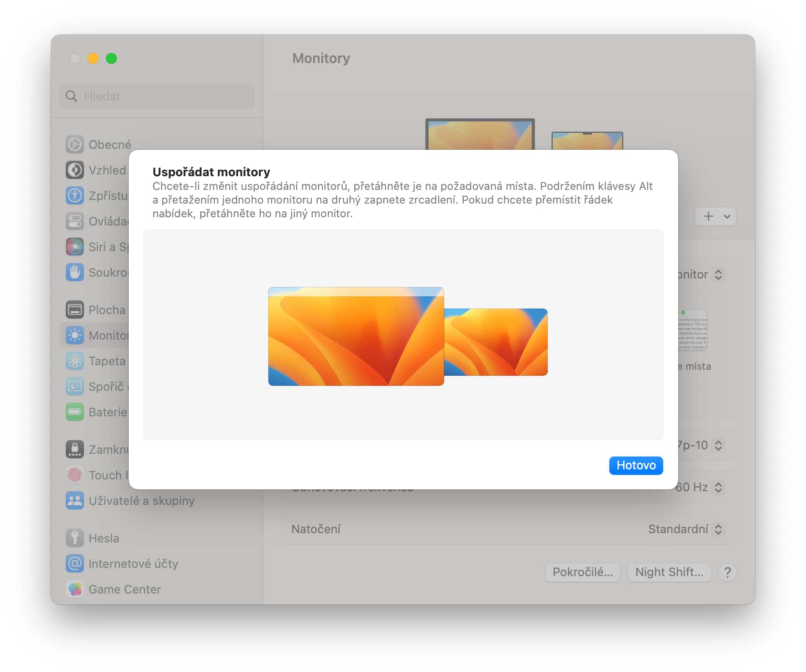Image resolution: width=806 pixels, height=672 pixels.
Task: Expand the chevron next to plus button
Action: point(727,216)
